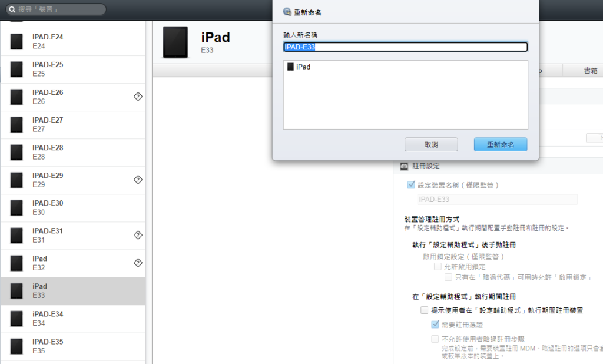Toggle the 設定裝置名稱 checkbox
603x364 pixels.
(x=411, y=185)
